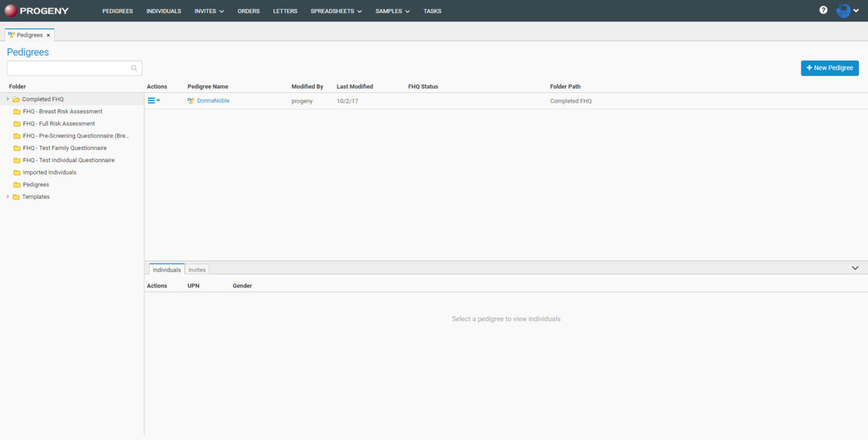This screenshot has height=440, width=868.
Task: Close the Pedigrees tab
Action: (49, 35)
